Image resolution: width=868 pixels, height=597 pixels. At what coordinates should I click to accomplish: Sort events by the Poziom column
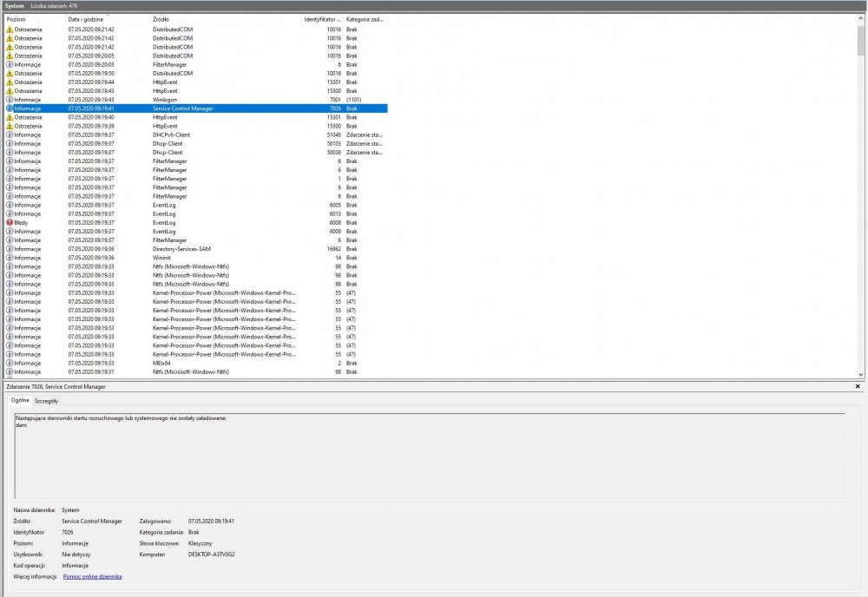[x=33, y=19]
